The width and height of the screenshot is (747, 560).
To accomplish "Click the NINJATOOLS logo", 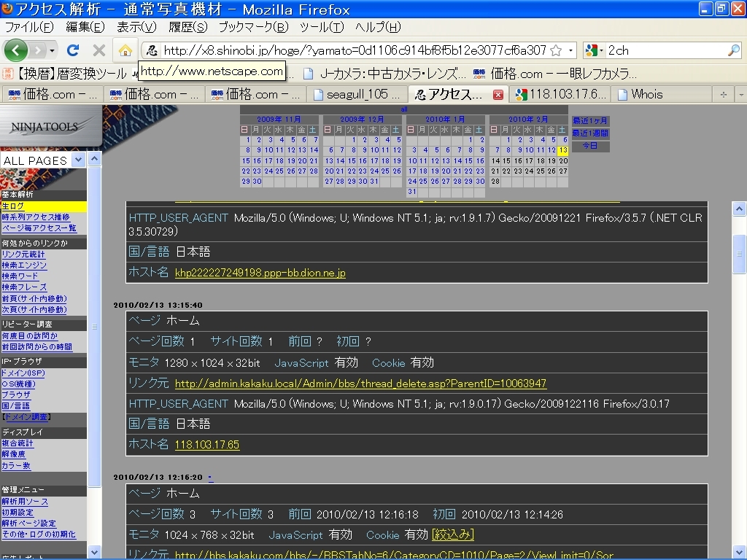I will click(x=44, y=127).
